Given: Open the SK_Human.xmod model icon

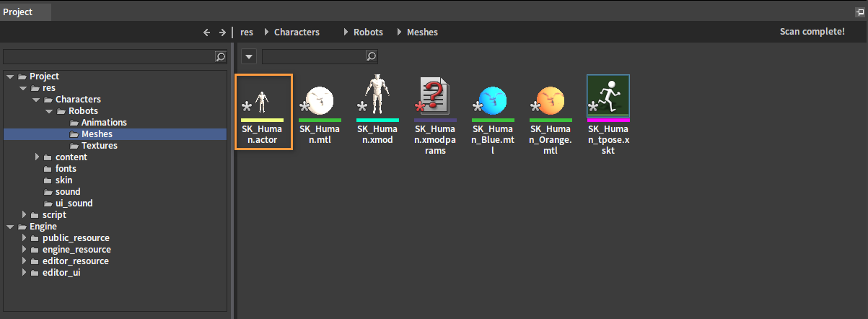Looking at the screenshot, I should [378, 96].
